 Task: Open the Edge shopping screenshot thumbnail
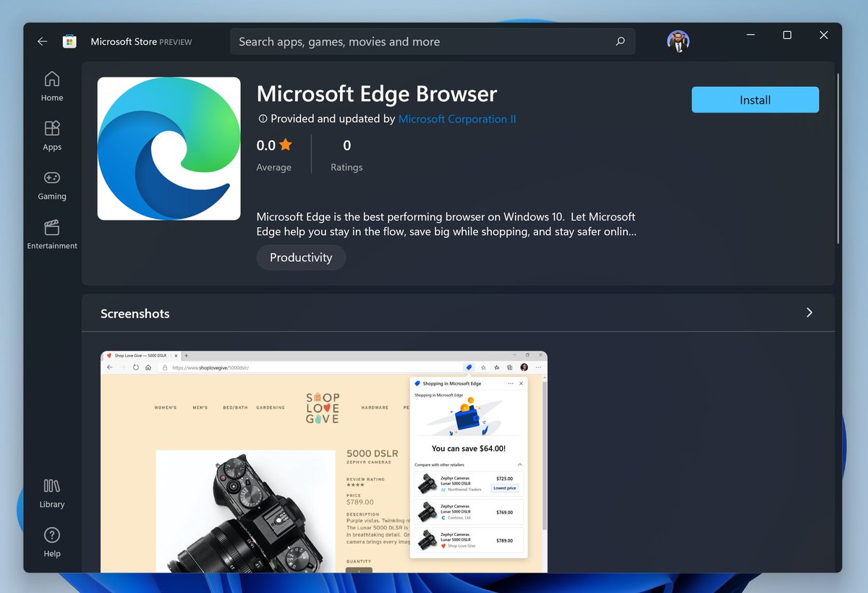click(x=324, y=461)
